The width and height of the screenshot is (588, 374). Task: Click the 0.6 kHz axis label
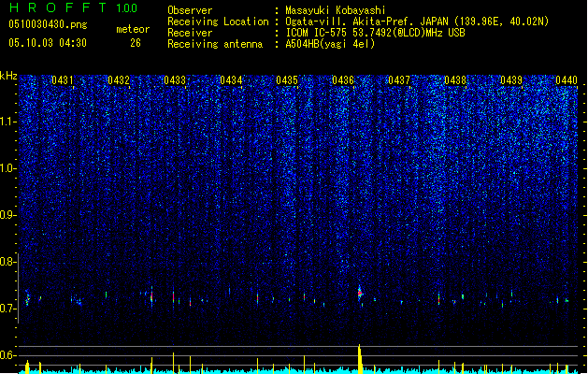pos(7,355)
